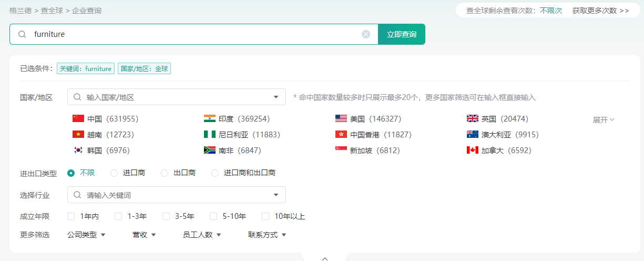Click the 立即查询 search button

tap(402, 34)
